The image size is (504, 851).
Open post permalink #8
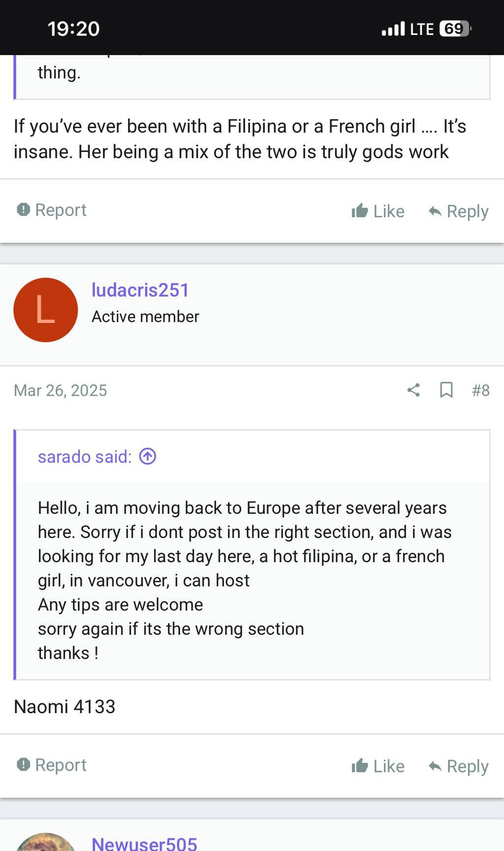[x=480, y=390]
